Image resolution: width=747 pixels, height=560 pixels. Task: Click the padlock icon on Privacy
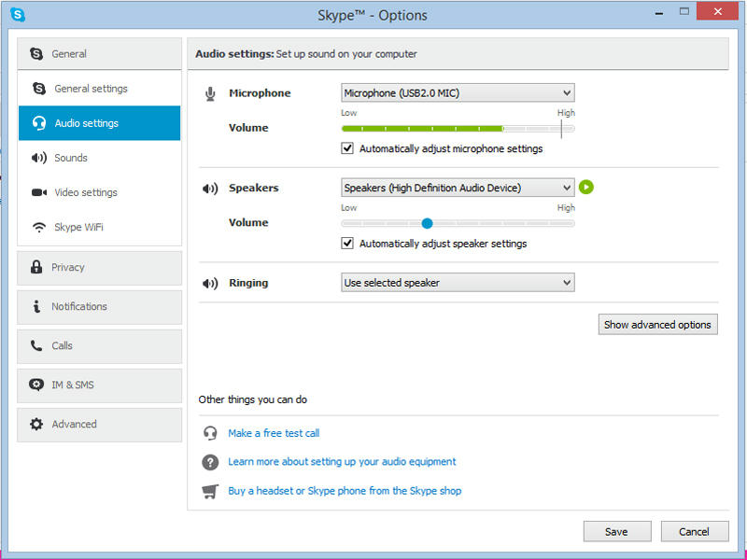(36, 267)
